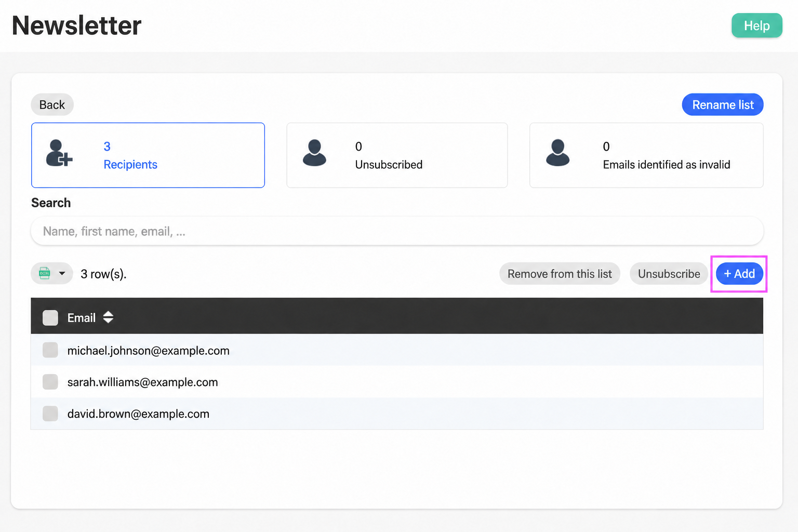Click the green spreadsheet export icon
The height and width of the screenshot is (532, 798).
pyautogui.click(x=45, y=273)
